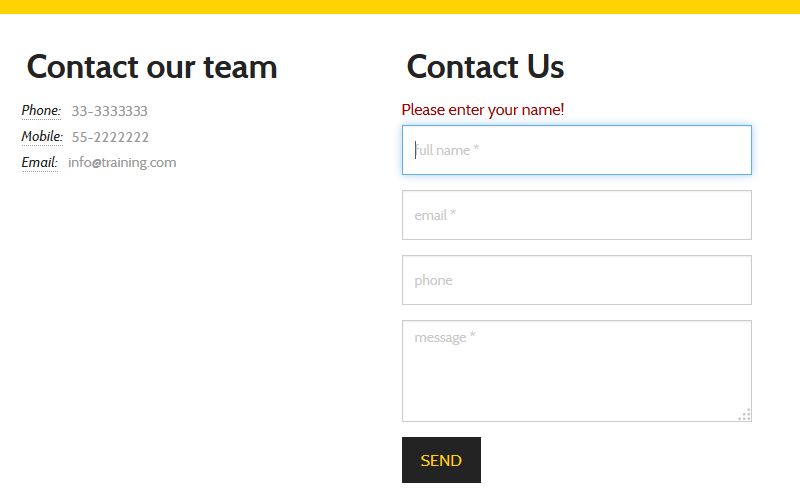Click the asterisk in the email placeholder
800x500 pixels.
[x=453, y=214]
